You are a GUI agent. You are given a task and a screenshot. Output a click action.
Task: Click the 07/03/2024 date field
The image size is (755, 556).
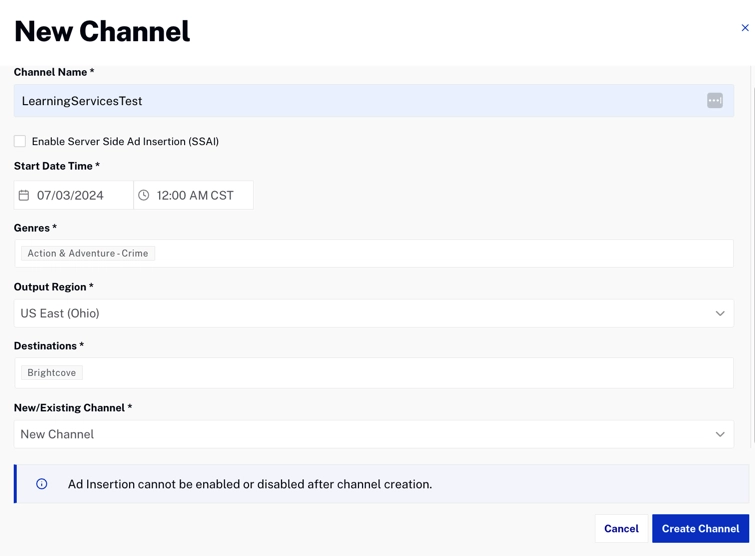pos(80,195)
